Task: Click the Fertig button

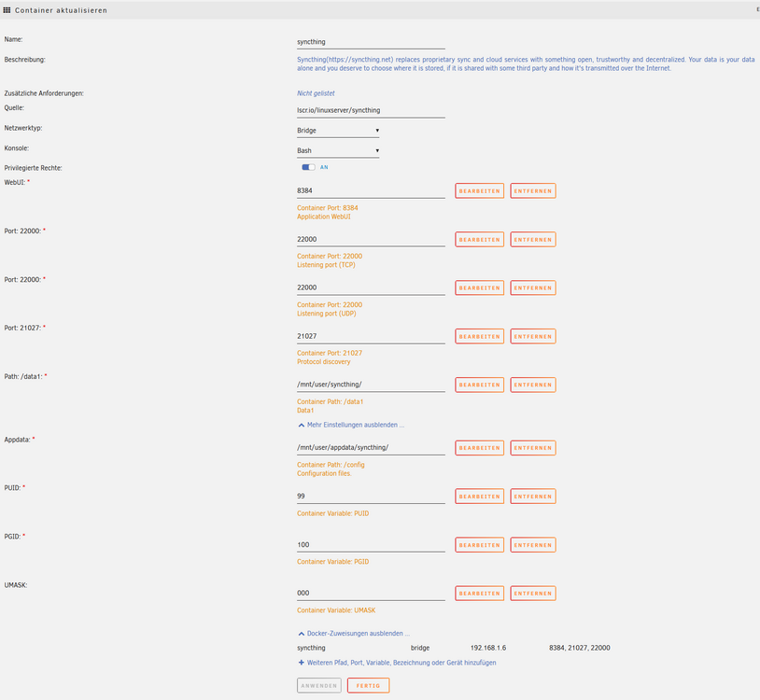Action: (369, 685)
